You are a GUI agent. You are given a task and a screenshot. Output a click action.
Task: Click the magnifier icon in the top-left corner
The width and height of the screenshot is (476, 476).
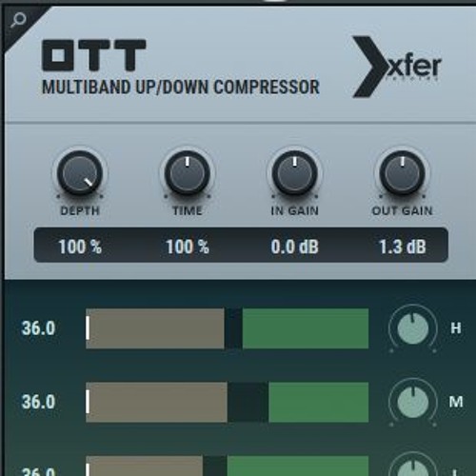coord(18,20)
